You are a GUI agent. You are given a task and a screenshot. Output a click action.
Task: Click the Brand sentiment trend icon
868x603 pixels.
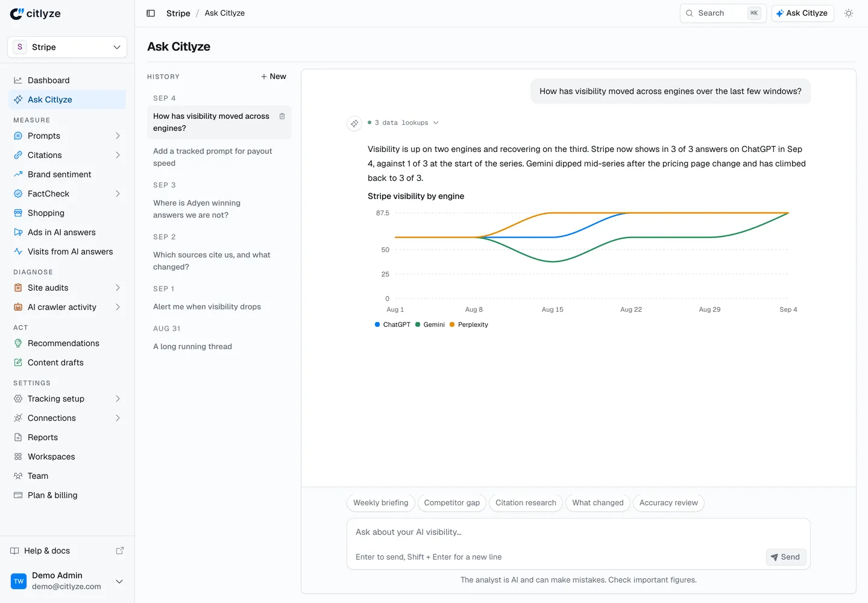click(18, 174)
